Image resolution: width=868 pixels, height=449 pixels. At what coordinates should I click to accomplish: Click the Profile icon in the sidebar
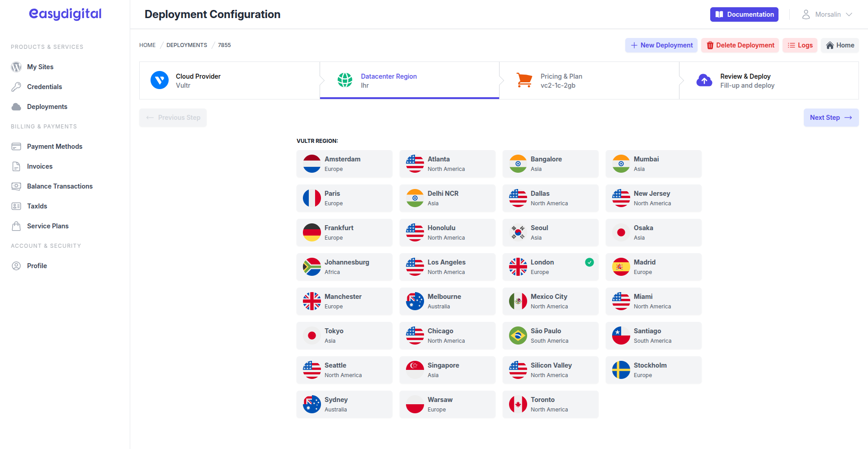(16, 265)
